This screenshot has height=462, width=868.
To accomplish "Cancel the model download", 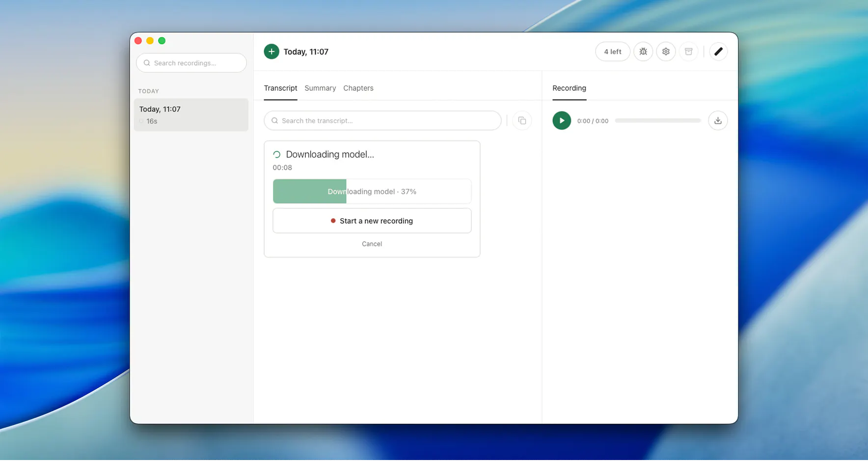I will [372, 244].
